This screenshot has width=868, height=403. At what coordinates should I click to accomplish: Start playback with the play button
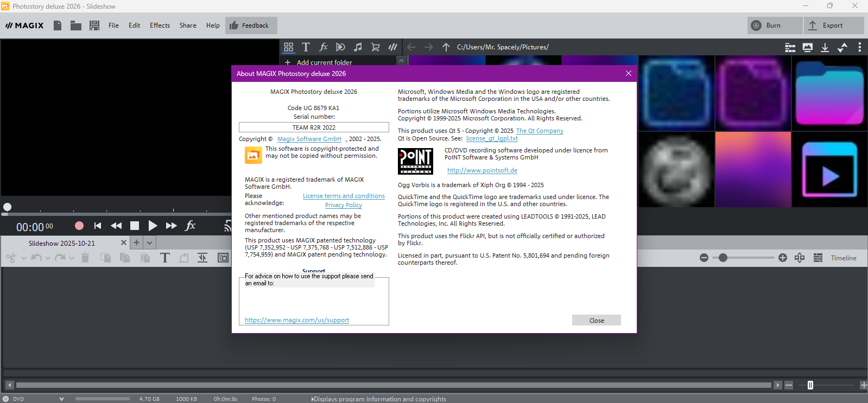[153, 226]
